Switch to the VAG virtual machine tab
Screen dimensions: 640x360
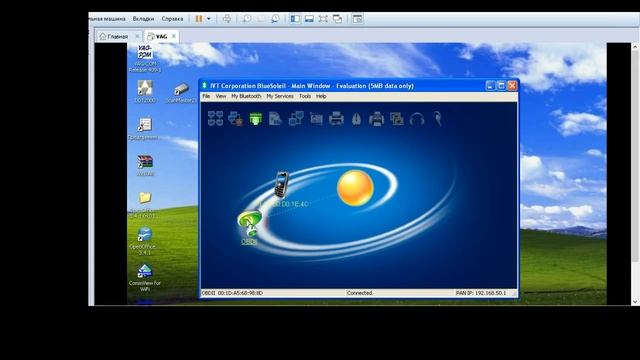(158, 36)
